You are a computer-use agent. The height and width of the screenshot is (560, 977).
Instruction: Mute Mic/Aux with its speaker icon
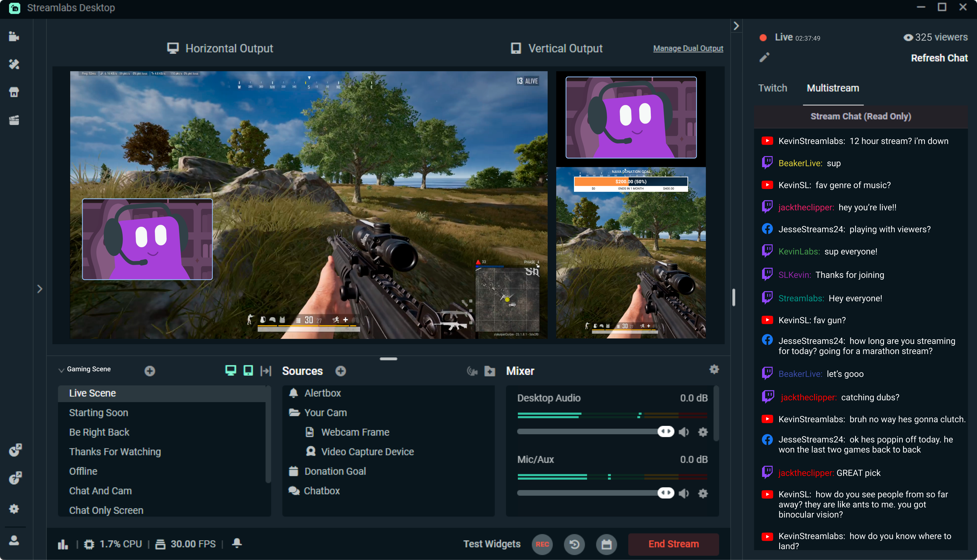click(x=684, y=493)
